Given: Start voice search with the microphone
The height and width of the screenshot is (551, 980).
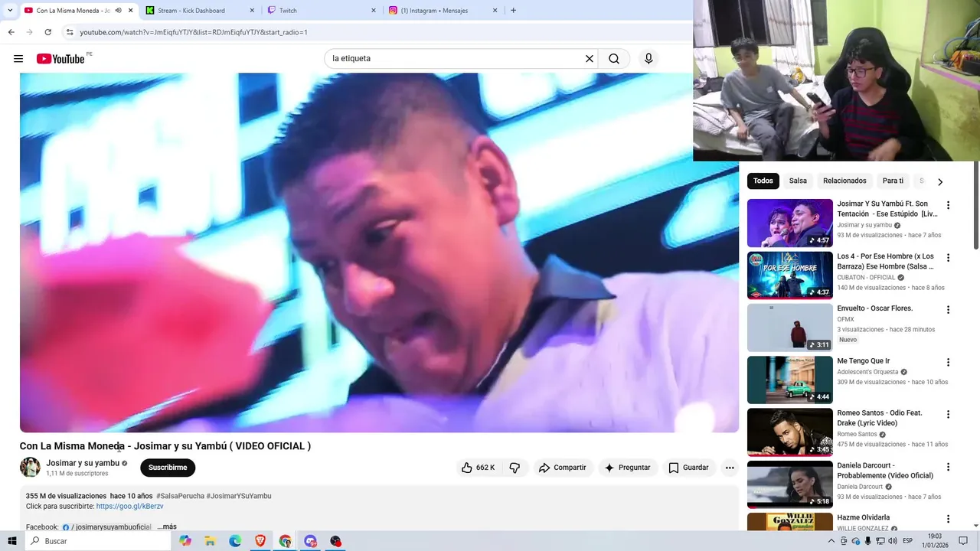Looking at the screenshot, I should click(648, 59).
